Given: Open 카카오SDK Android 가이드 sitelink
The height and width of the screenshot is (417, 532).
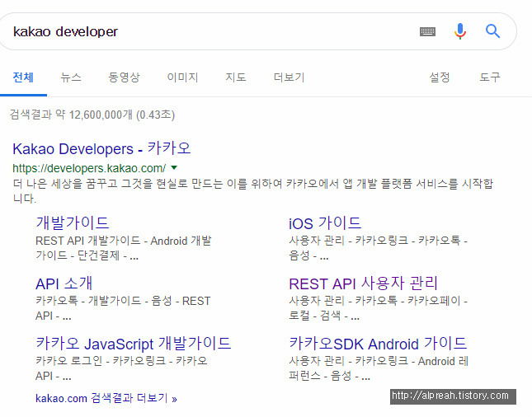Looking at the screenshot, I should pos(378,344).
